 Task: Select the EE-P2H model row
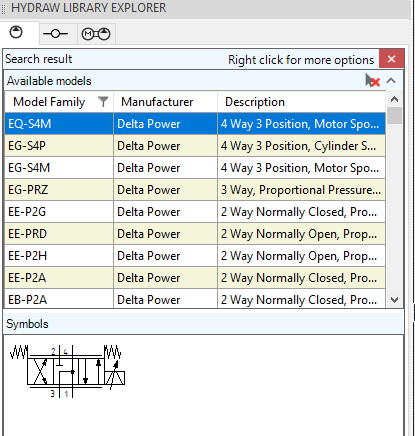195,256
